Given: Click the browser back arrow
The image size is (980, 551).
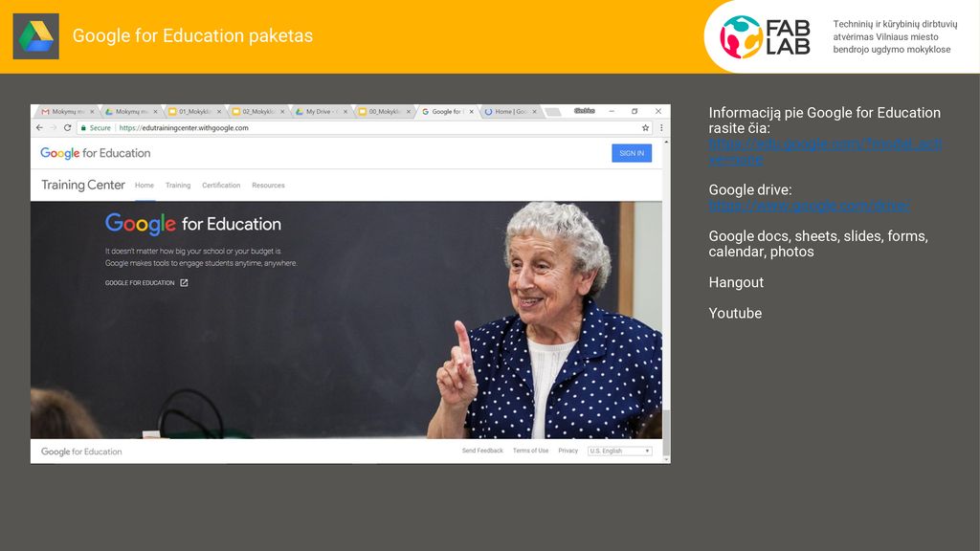Looking at the screenshot, I should click(40, 127).
